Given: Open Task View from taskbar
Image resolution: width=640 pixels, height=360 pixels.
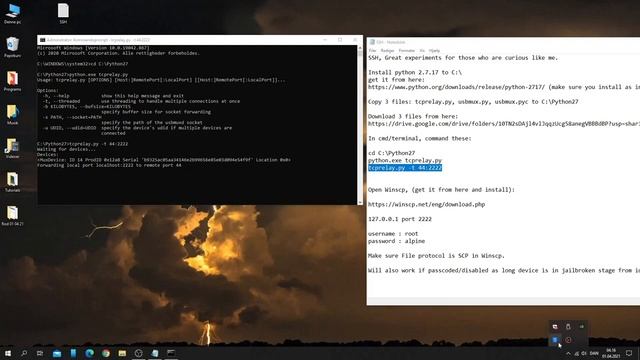Looking at the screenshot, I should pyautogui.click(x=40, y=353).
